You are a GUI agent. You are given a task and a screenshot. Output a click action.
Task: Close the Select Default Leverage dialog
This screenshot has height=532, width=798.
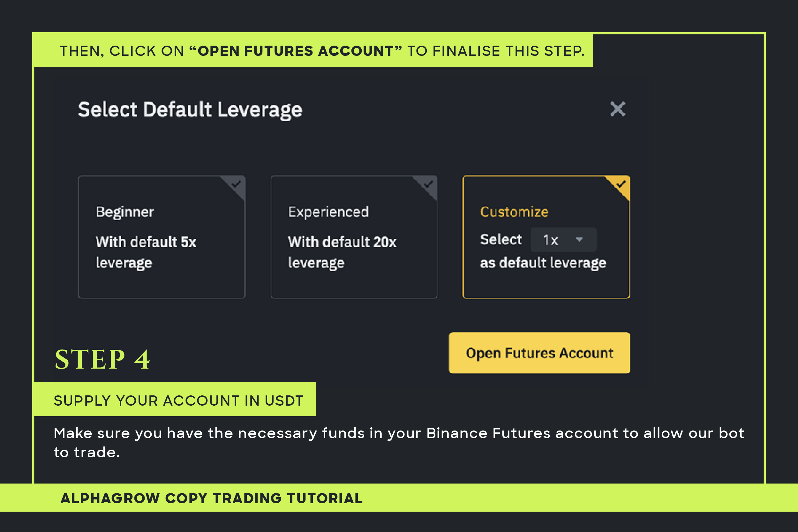pos(618,109)
